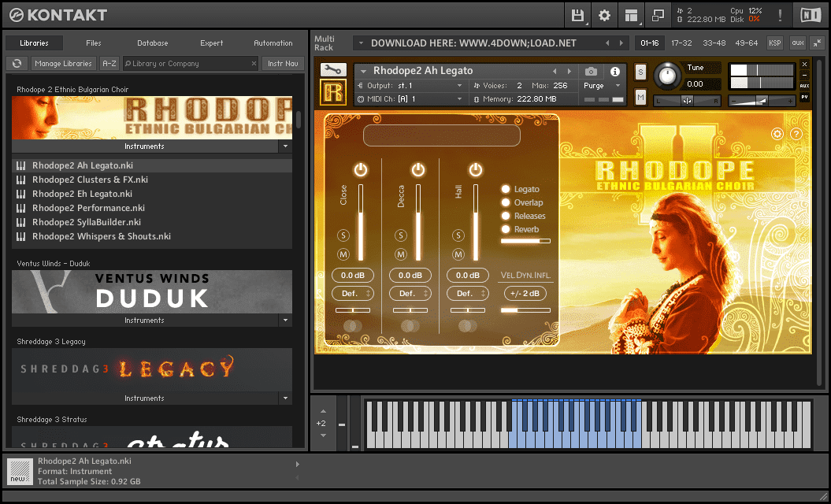Image resolution: width=831 pixels, height=504 pixels.
Task: Toggle Hall mic power button
Action: (476, 169)
